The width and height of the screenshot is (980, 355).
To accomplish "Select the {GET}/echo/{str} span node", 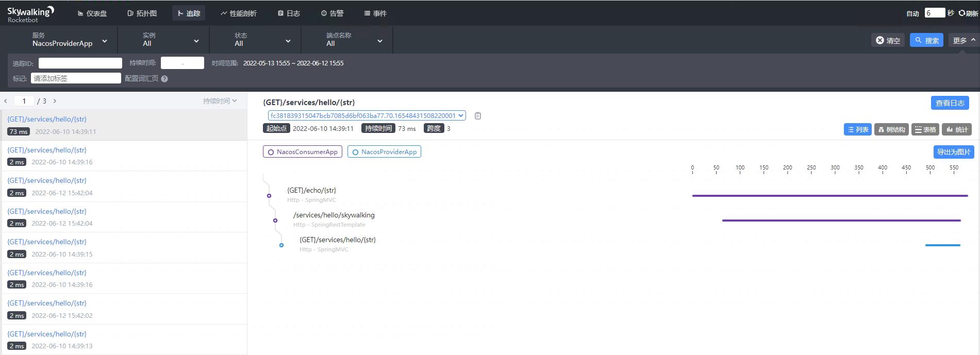I will coord(311,191).
